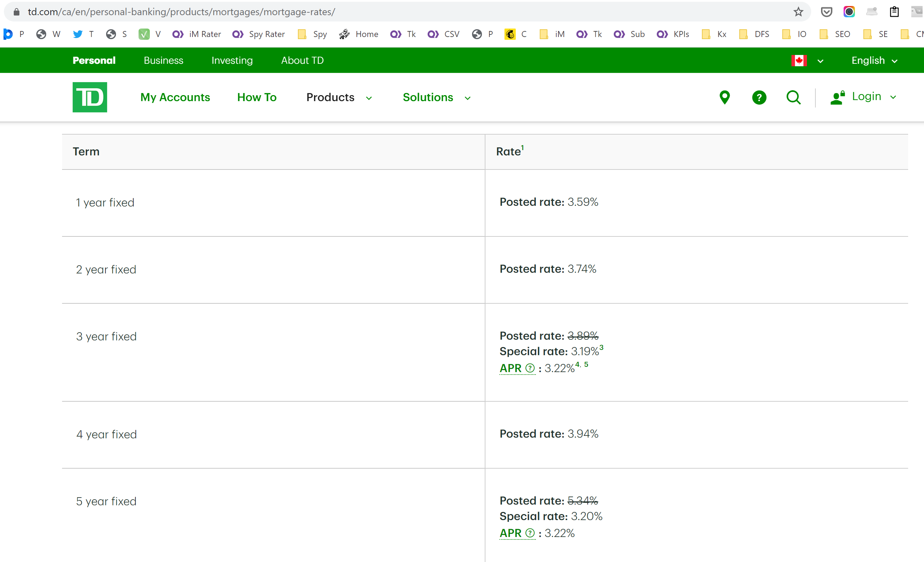Image resolution: width=924 pixels, height=562 pixels.
Task: Click the help question mark icon
Action: (759, 98)
